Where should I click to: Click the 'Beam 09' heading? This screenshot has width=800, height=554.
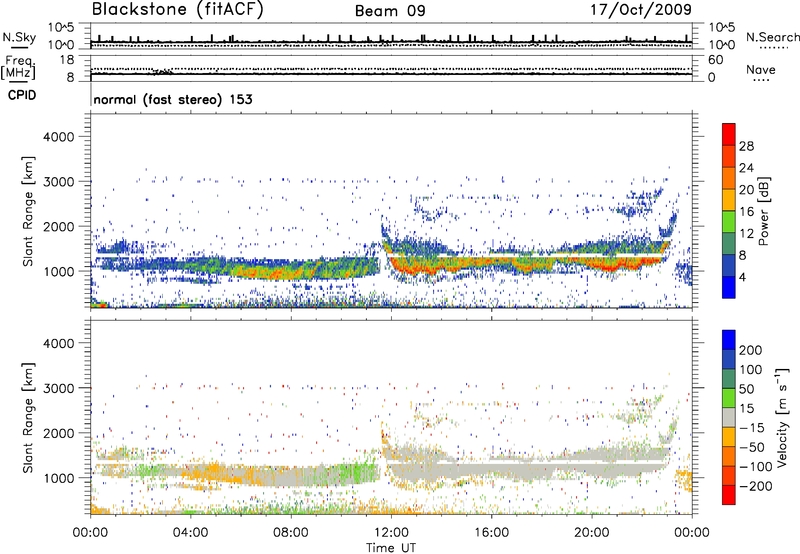coord(390,11)
